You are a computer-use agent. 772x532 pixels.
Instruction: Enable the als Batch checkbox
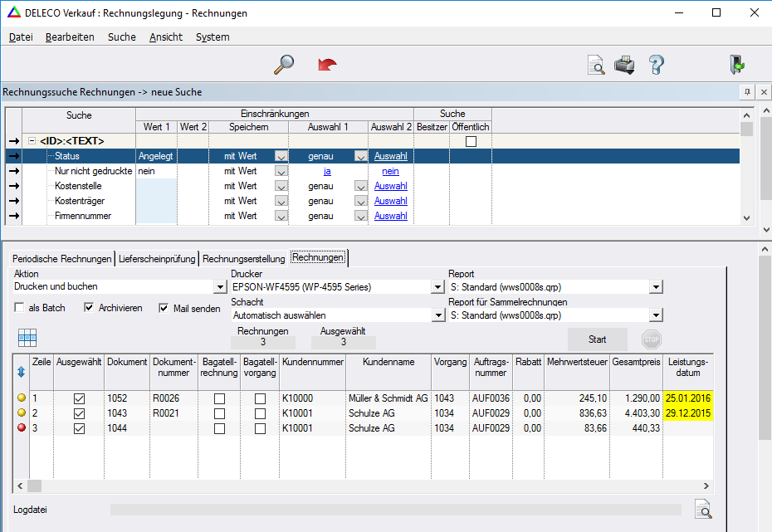click(x=19, y=308)
